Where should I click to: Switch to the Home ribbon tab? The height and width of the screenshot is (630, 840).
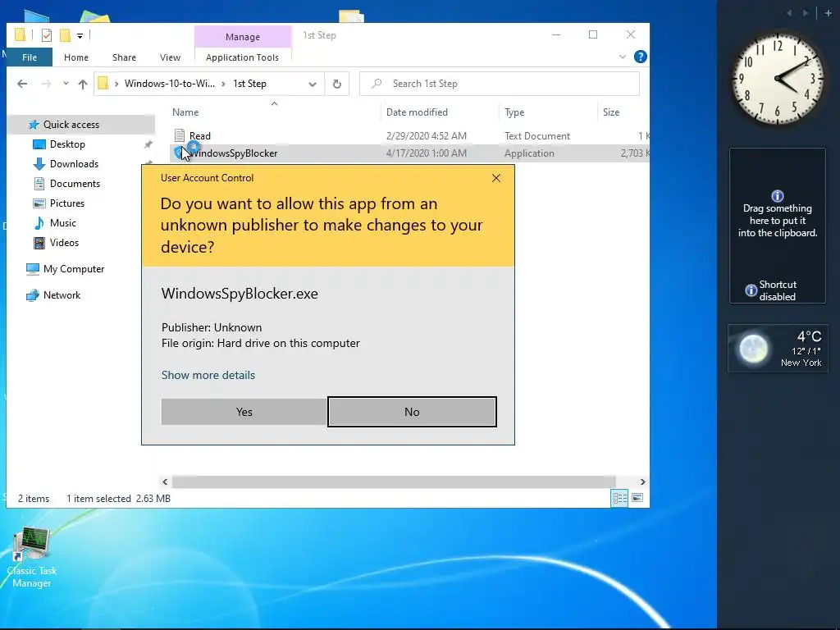tap(76, 57)
